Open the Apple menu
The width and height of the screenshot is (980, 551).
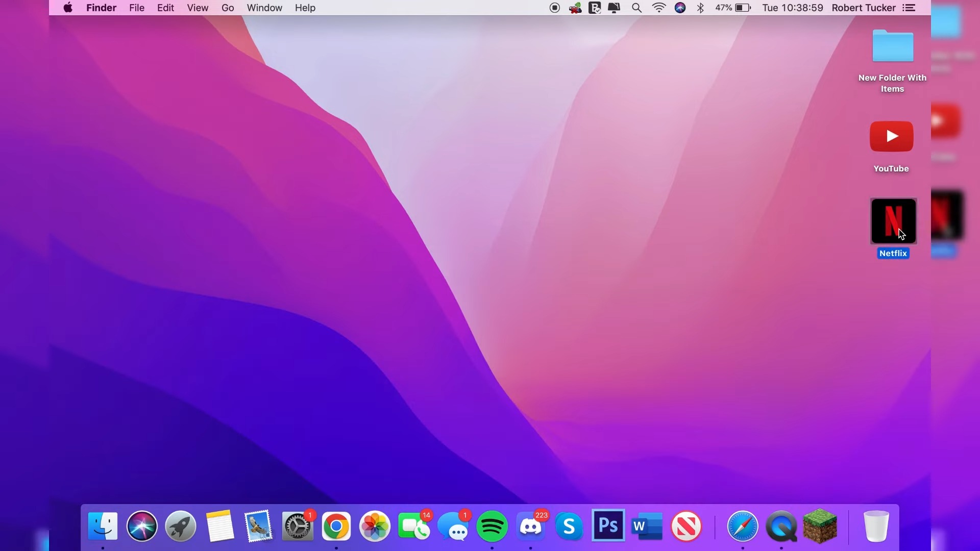pos(68,8)
